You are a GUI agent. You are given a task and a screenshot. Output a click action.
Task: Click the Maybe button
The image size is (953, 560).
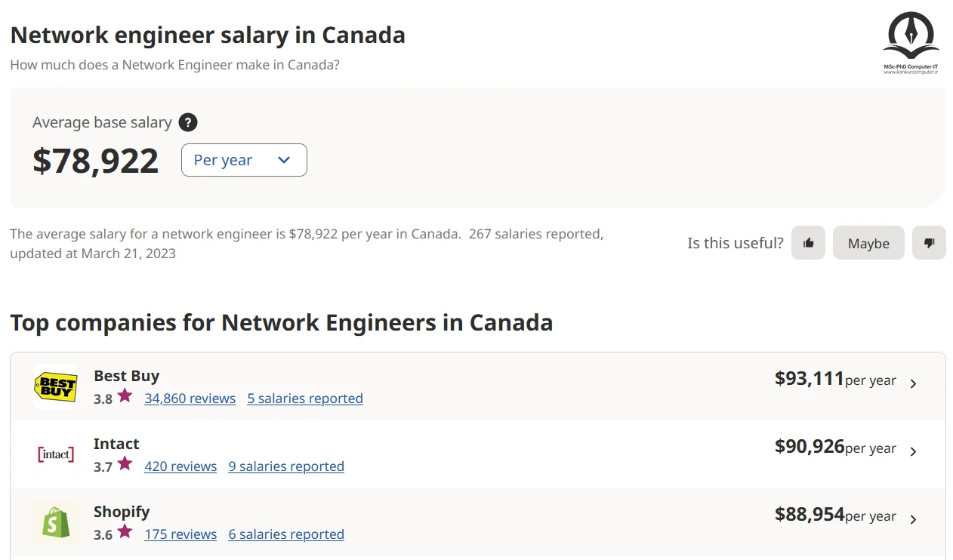pyautogui.click(x=868, y=243)
